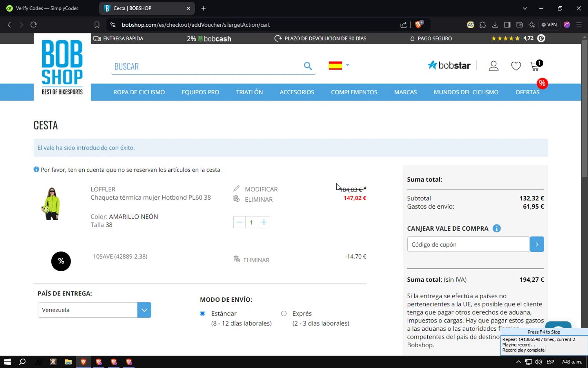Viewport: 588px width, 368px height.
Task: Select Estándar shipping mode
Action: pos(203,313)
